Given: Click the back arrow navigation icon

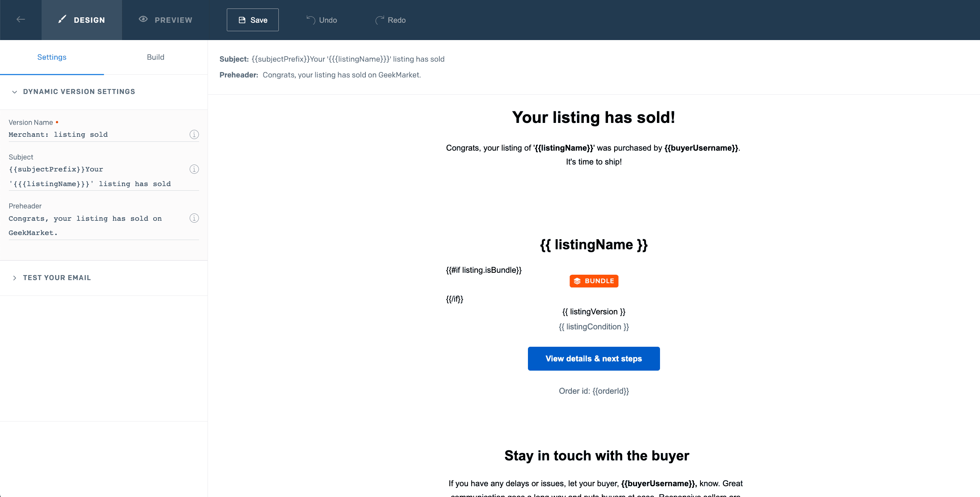Looking at the screenshot, I should click(20, 20).
